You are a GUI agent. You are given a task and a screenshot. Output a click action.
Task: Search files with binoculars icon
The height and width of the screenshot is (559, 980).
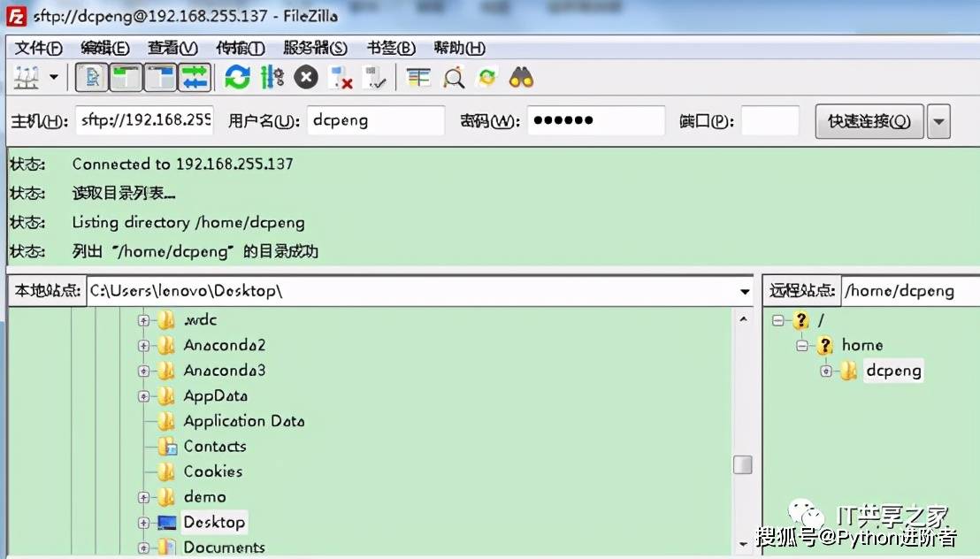point(521,78)
